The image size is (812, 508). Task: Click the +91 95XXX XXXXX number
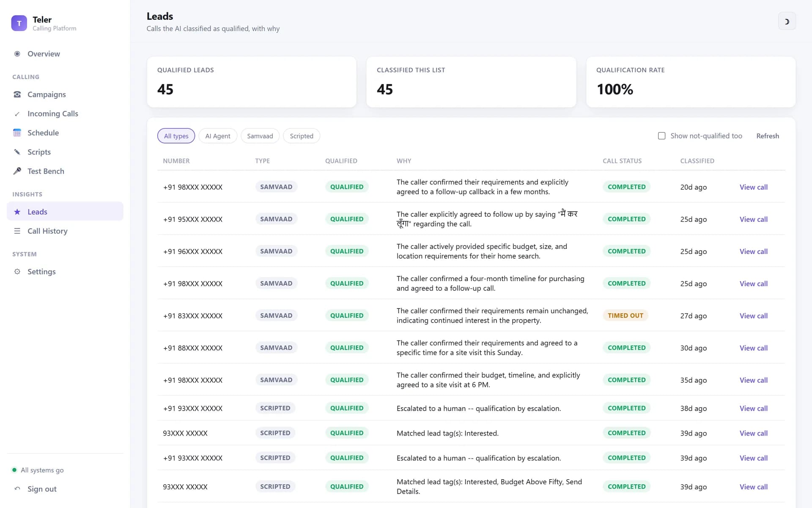(x=193, y=219)
